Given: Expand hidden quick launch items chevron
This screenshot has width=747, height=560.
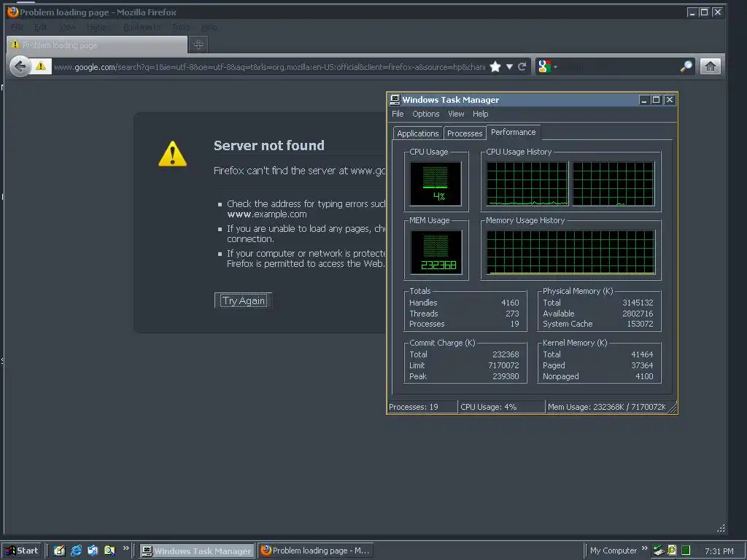Looking at the screenshot, I should tap(125, 548).
